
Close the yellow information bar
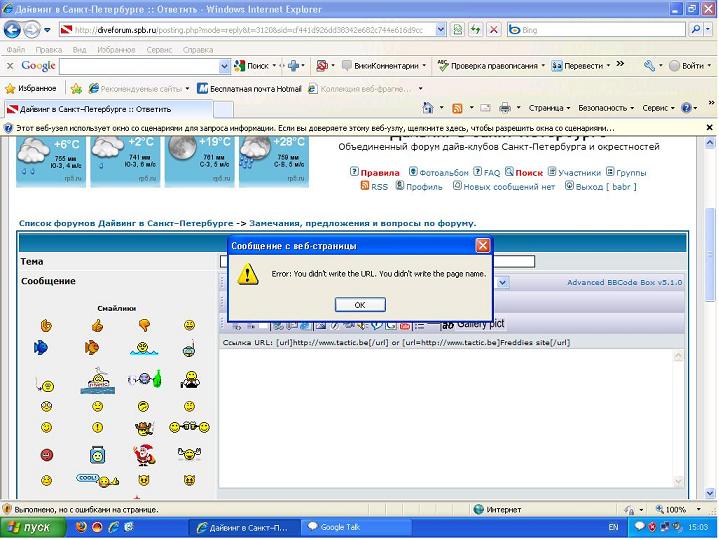click(709, 128)
